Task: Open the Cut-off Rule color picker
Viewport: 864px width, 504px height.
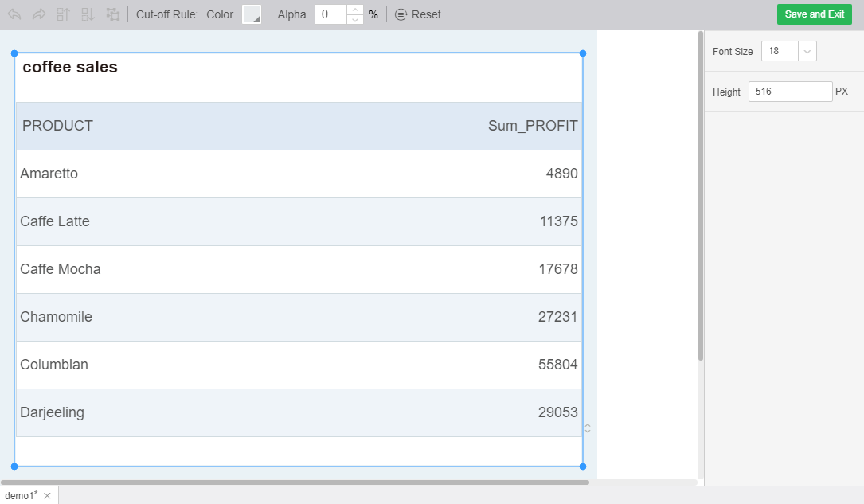Action: coord(252,14)
